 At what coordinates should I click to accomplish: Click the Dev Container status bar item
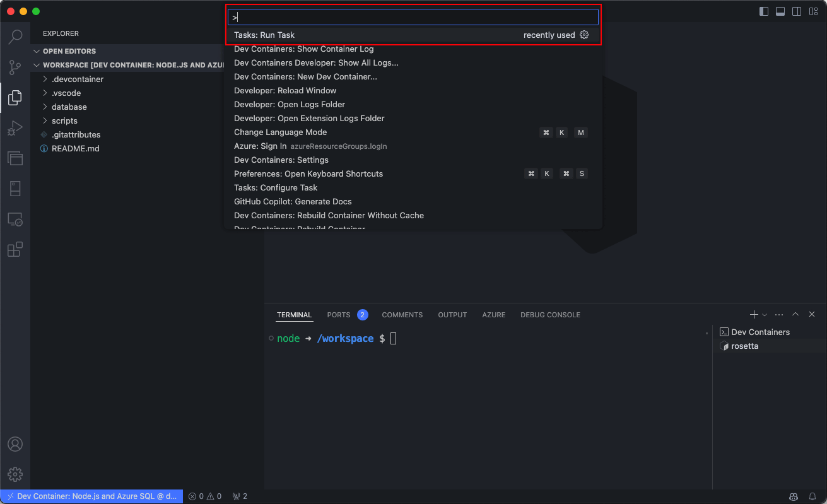click(x=91, y=496)
